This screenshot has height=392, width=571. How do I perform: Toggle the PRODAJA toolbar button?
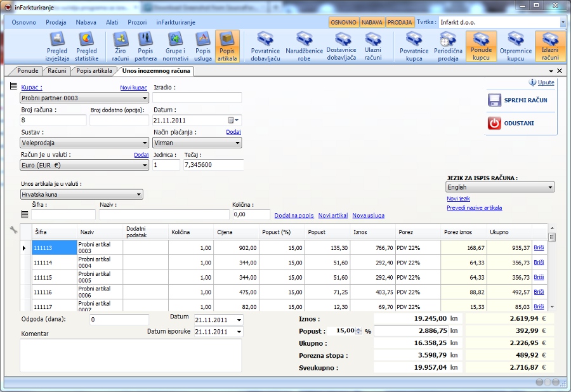click(x=400, y=22)
